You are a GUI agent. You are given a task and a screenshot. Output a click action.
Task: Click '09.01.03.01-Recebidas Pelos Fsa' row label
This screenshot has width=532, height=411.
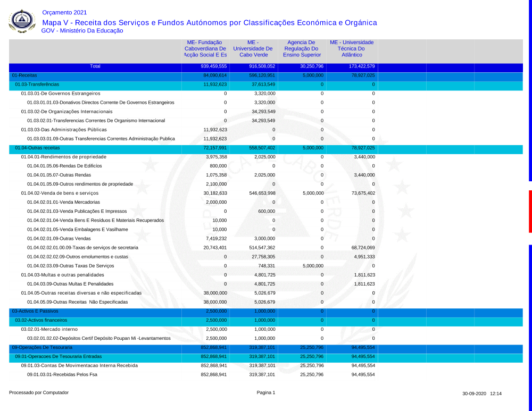(x=62, y=374)
